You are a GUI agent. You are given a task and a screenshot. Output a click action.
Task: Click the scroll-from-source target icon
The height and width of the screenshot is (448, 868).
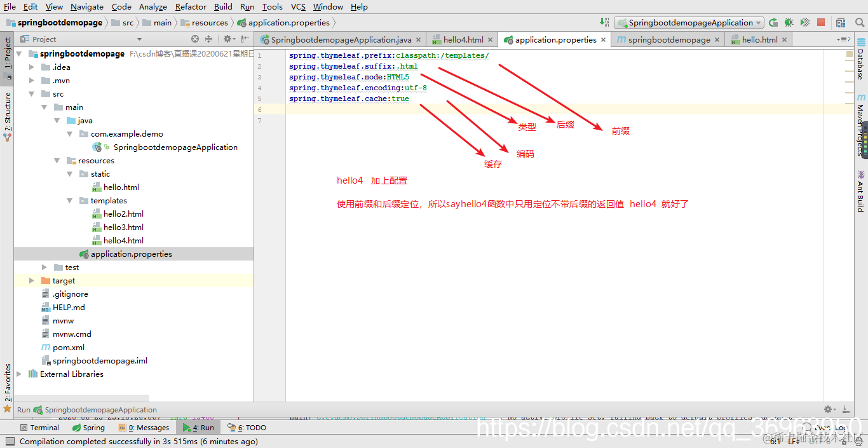coord(195,39)
